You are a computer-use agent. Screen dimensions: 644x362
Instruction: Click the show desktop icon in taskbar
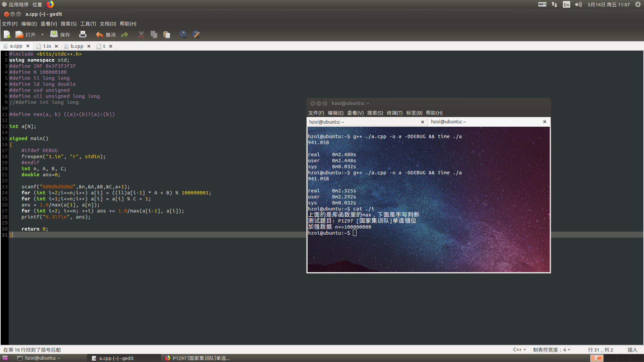(5, 358)
